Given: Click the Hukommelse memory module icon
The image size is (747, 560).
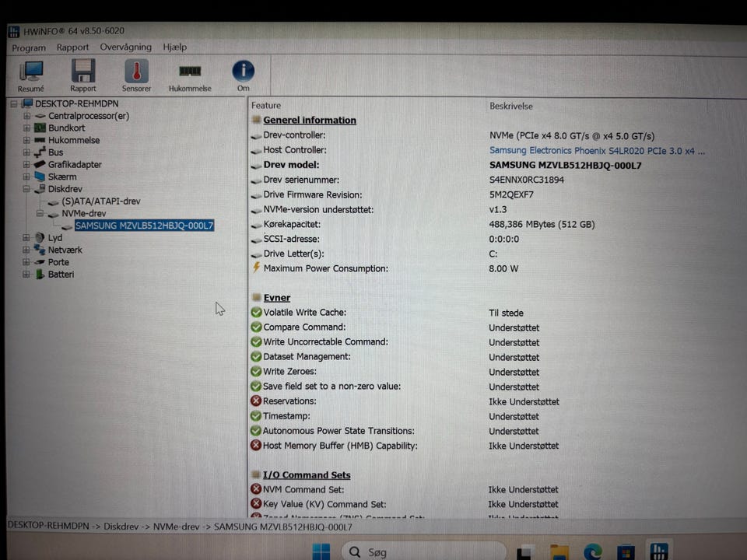Looking at the screenshot, I should pos(190,75).
